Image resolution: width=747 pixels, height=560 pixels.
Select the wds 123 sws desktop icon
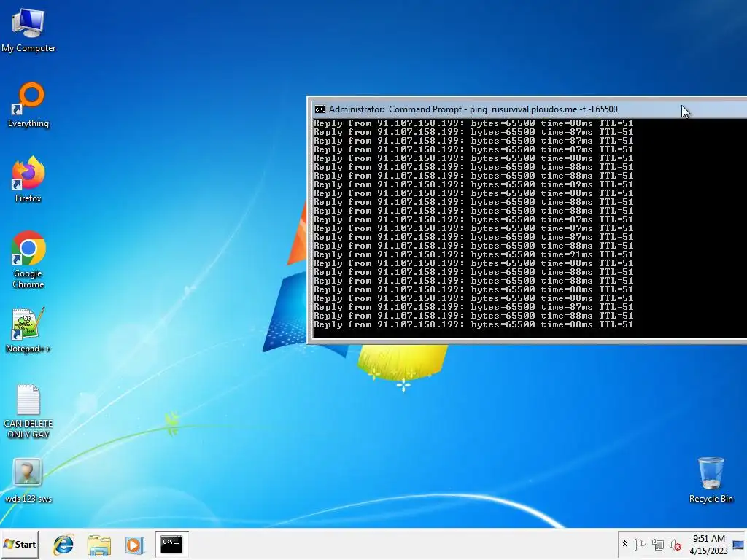click(28, 481)
